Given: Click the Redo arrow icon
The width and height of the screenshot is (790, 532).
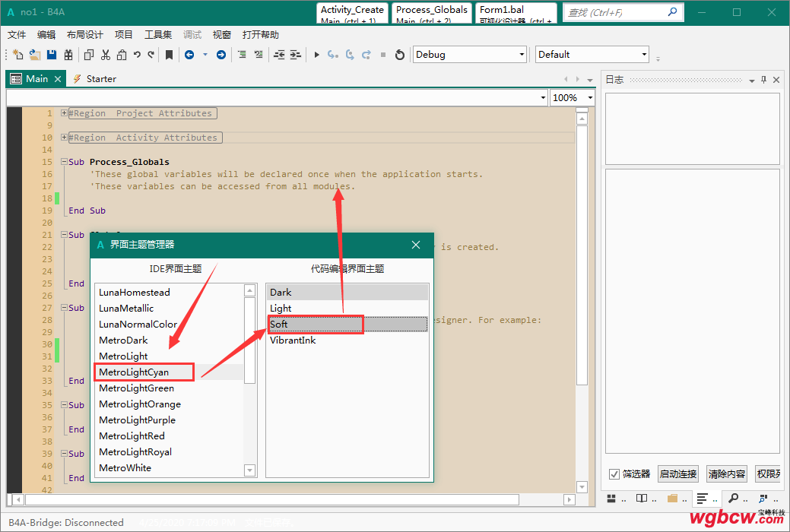Looking at the screenshot, I should 151,55.
